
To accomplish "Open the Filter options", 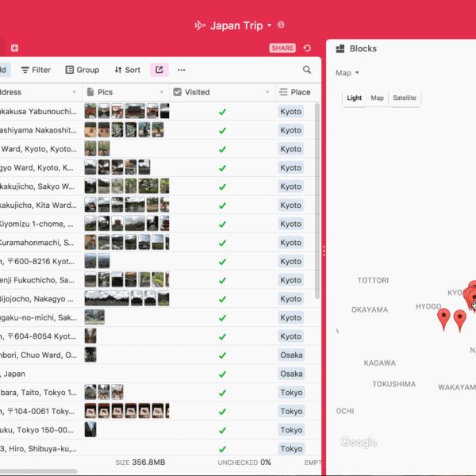I will tap(36, 70).
